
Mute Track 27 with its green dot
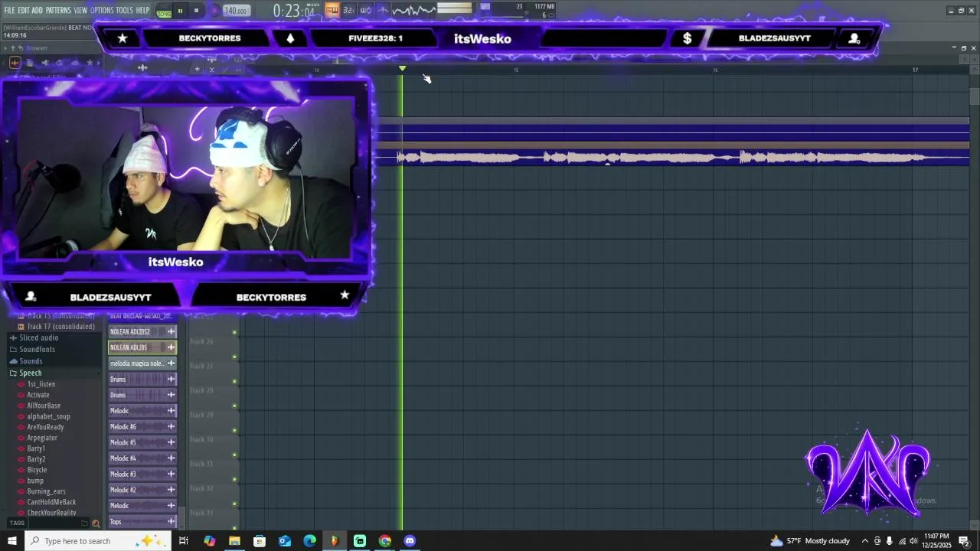coord(234,381)
